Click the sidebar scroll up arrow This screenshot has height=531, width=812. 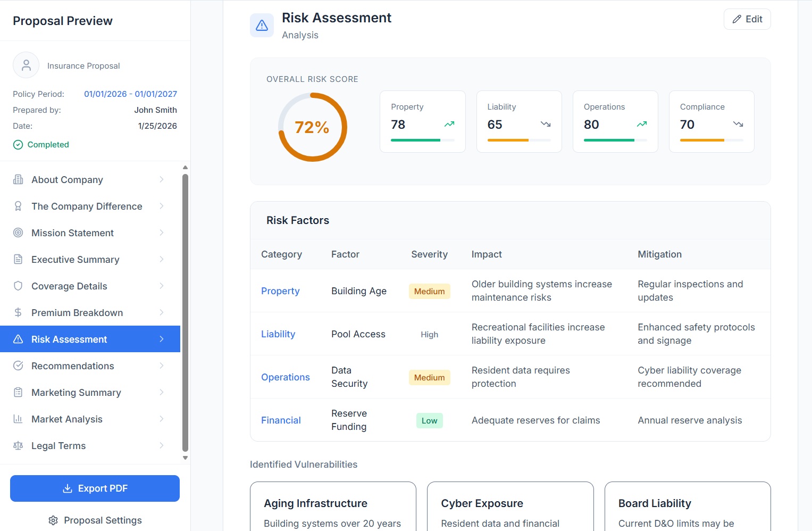[185, 168]
